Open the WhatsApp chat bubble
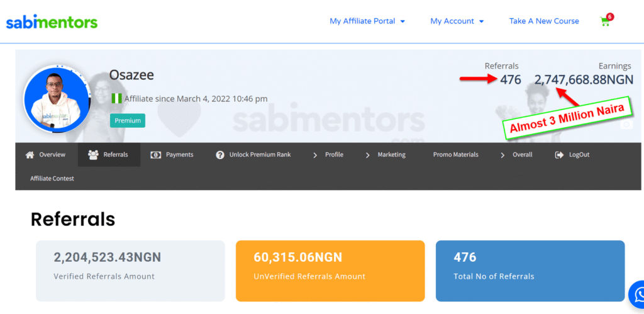 tap(638, 294)
